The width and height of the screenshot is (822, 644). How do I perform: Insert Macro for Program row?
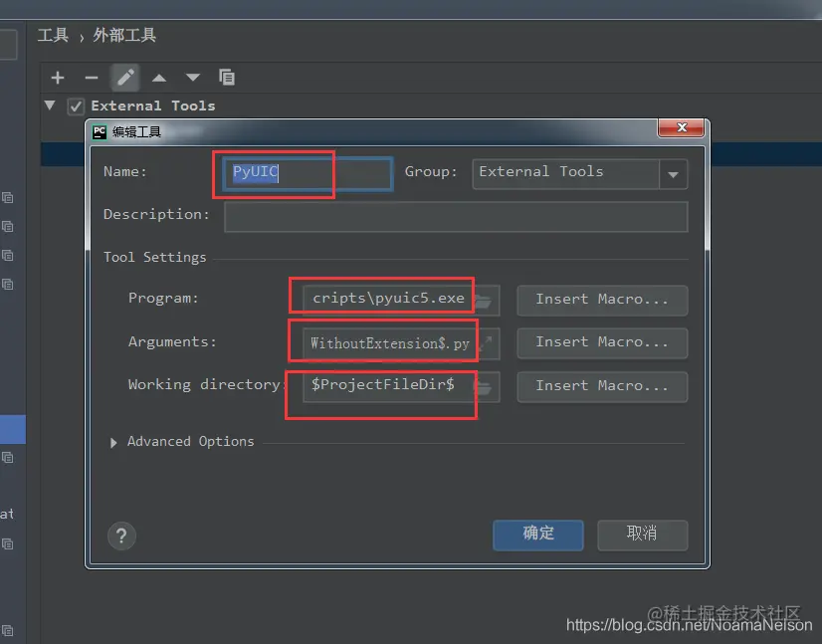click(602, 300)
